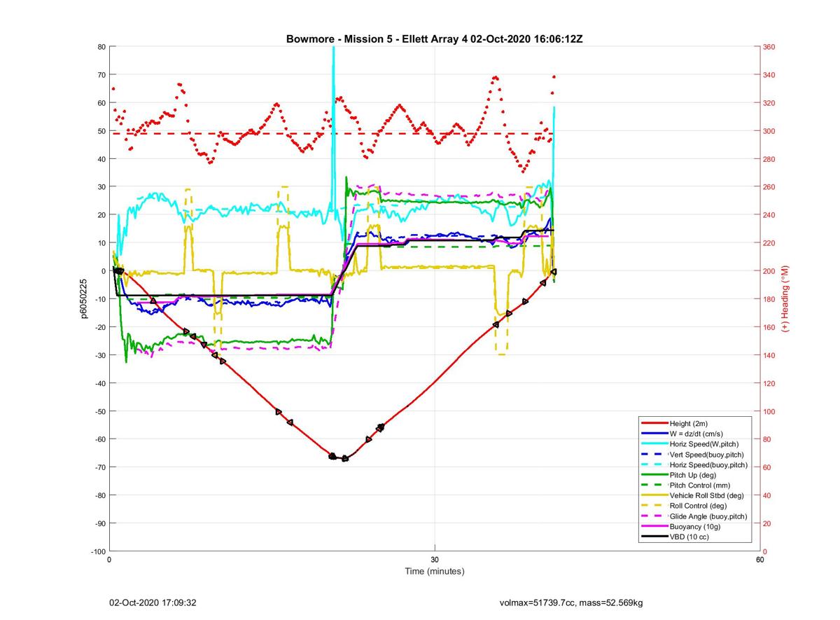Click left axis tick label -70
840x620 pixels.
[99, 467]
